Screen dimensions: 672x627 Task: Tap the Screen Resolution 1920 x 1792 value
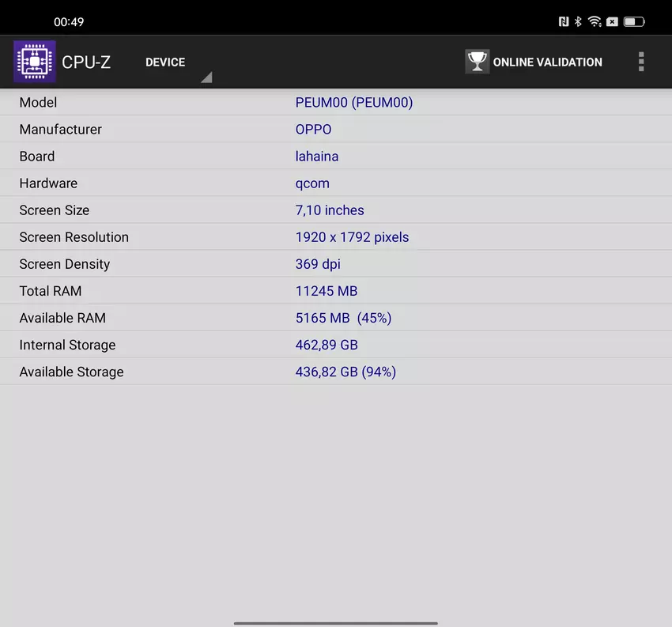(352, 237)
